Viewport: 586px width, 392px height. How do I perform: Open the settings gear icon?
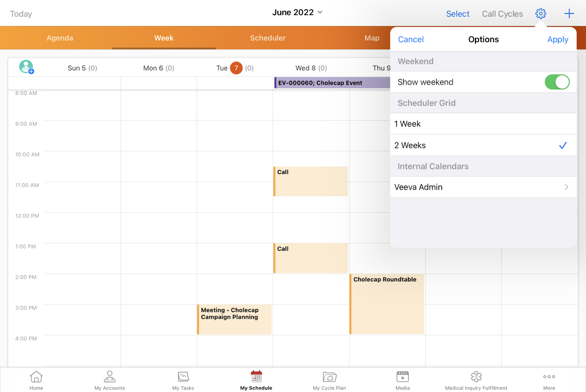point(541,14)
